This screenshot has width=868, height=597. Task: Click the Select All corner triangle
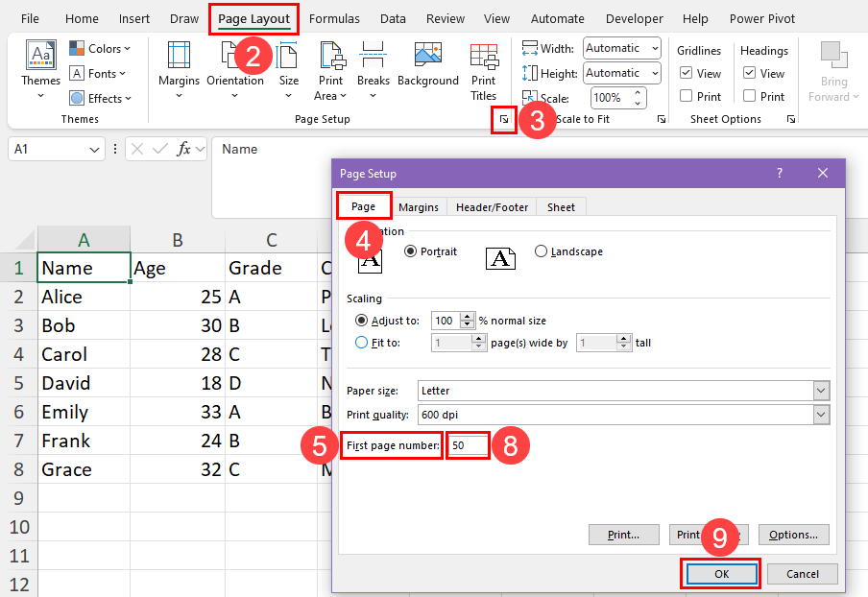[26, 240]
